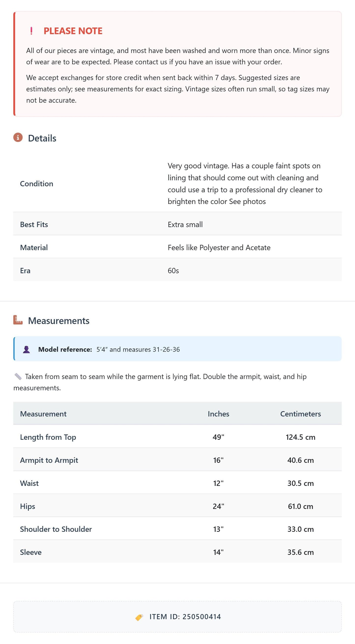Click the red exclamation mark icon
Viewport: 355px width, 644px height.
[x=31, y=31]
